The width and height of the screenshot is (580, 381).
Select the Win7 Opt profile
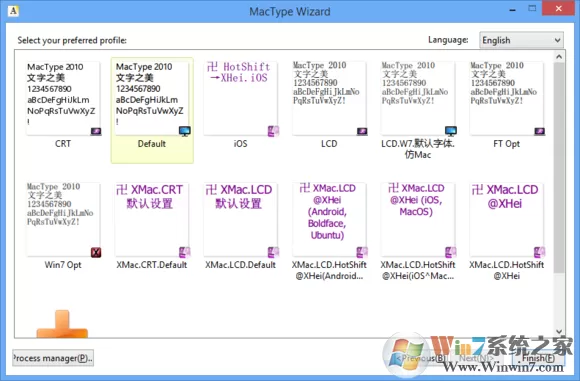click(63, 219)
